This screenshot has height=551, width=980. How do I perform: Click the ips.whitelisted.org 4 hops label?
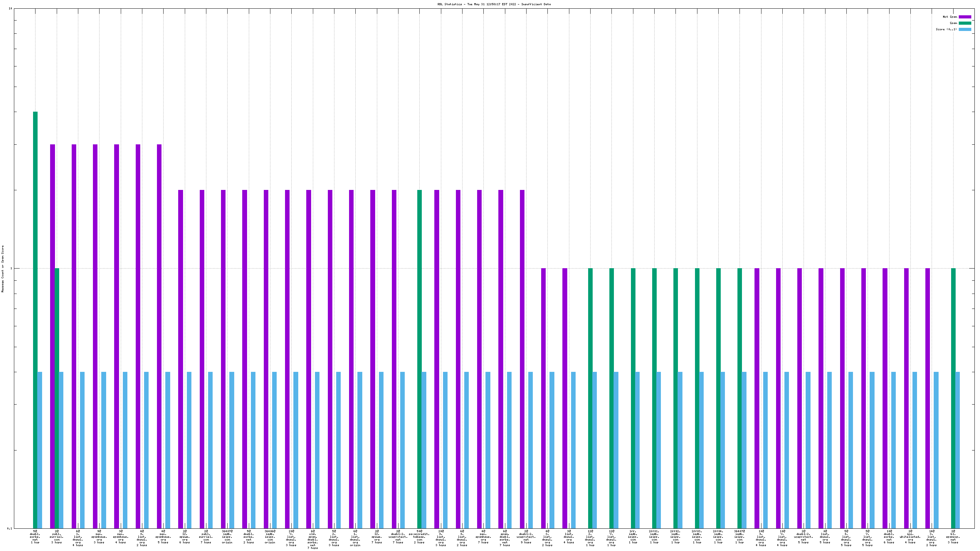pyautogui.click(x=910, y=536)
